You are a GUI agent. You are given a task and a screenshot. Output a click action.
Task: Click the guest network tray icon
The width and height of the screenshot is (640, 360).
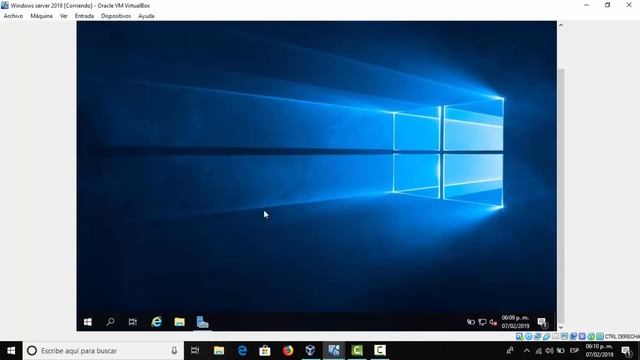[x=482, y=322]
